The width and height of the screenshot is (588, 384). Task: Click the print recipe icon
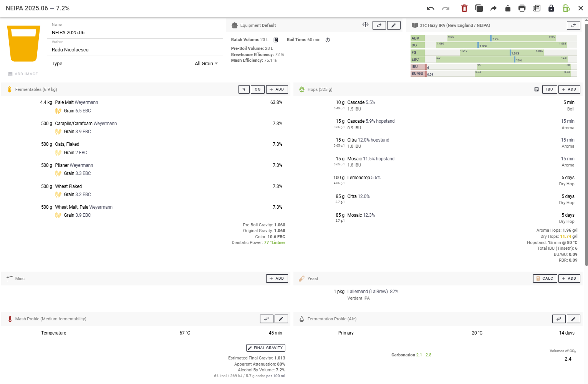[x=522, y=8]
